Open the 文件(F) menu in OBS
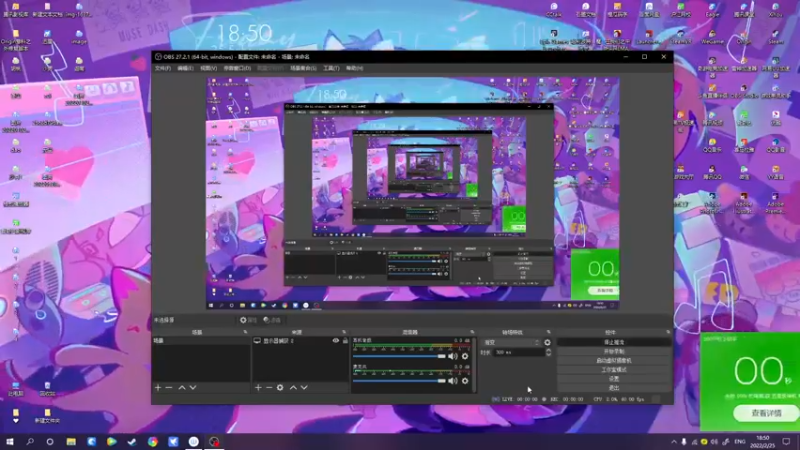Viewport: 800px width, 450px height. (x=163, y=68)
